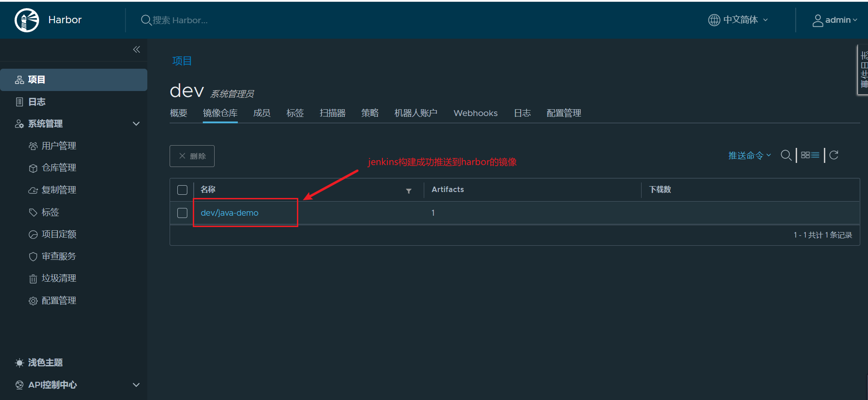The height and width of the screenshot is (400, 868).
Task: Open 仓库管理 page
Action: coord(59,168)
